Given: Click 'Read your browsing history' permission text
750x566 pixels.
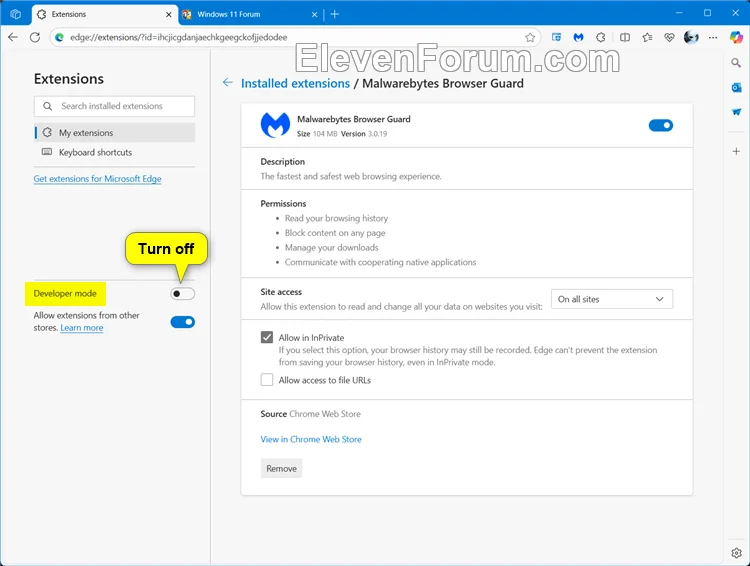Looking at the screenshot, I should click(336, 218).
